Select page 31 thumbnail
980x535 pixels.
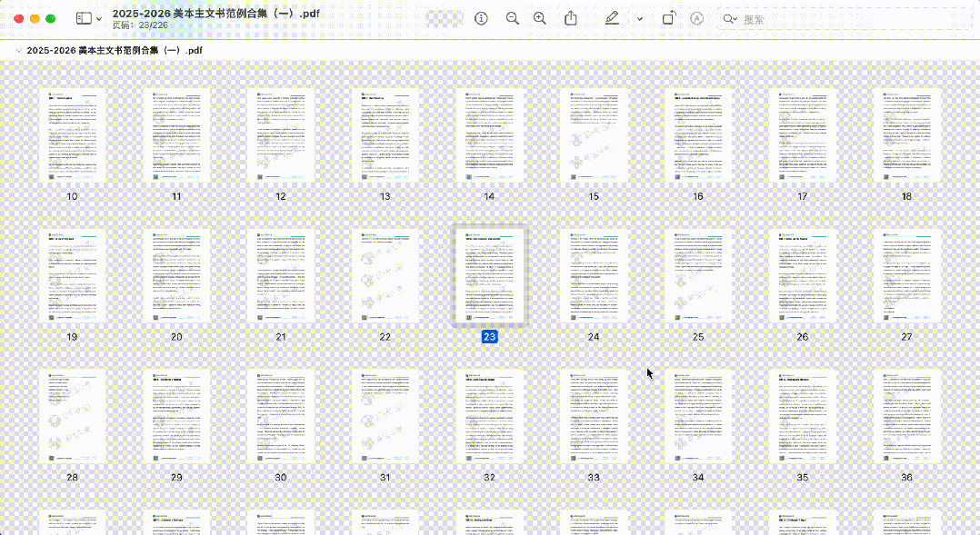[385, 416]
